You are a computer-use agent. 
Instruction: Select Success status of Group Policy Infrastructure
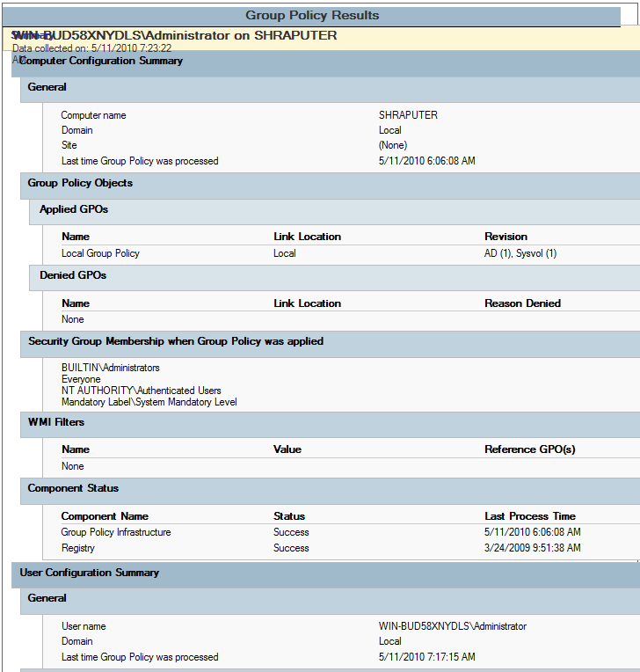291,532
